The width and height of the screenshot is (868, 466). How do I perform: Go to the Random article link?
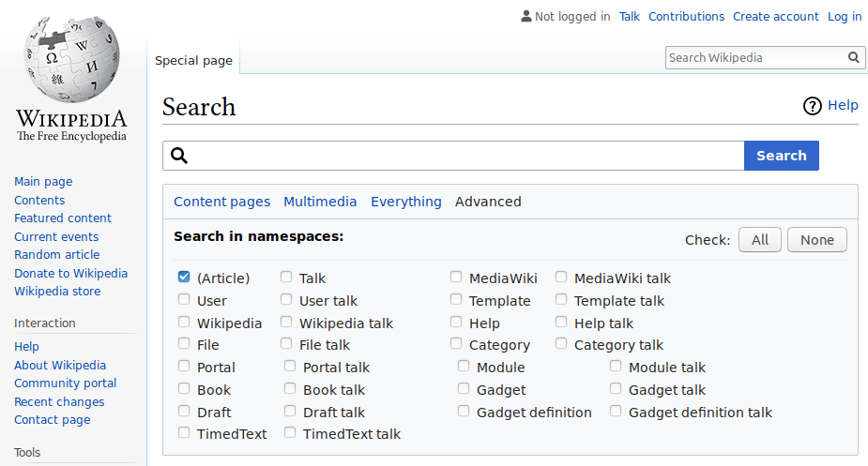point(57,255)
